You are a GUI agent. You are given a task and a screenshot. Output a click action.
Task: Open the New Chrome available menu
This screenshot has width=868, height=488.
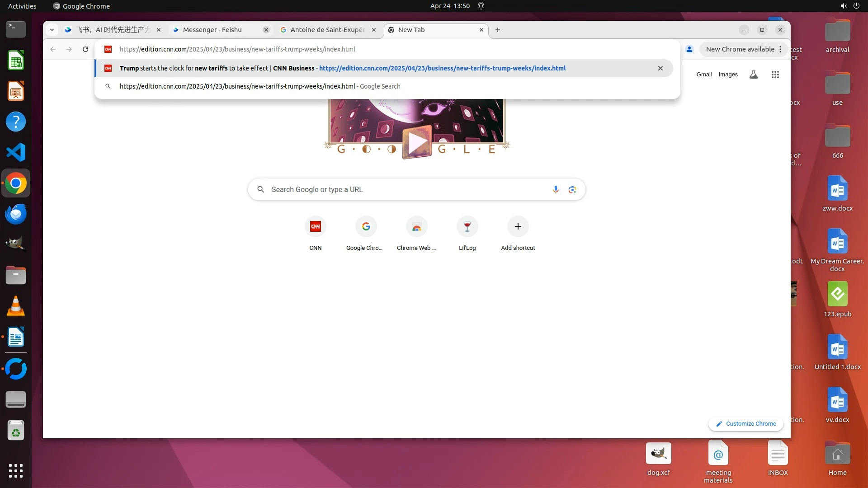tap(744, 49)
